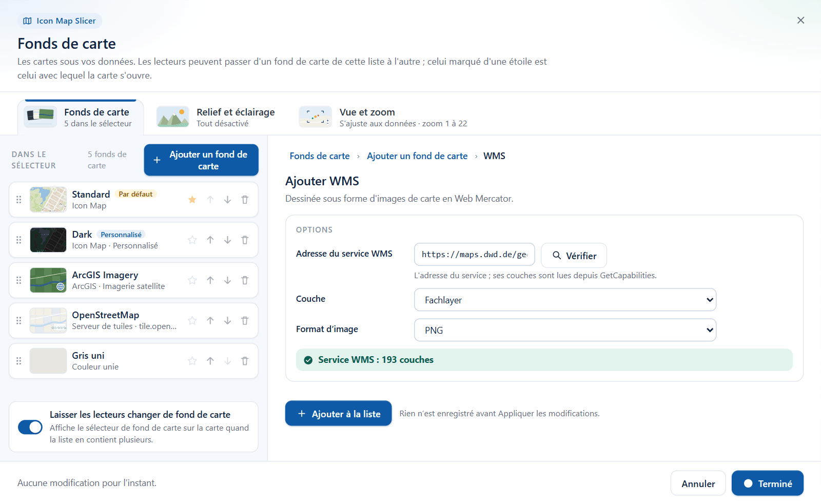
Task: Click the 'Service WMS : 193 couches' status
Action: tap(544, 360)
